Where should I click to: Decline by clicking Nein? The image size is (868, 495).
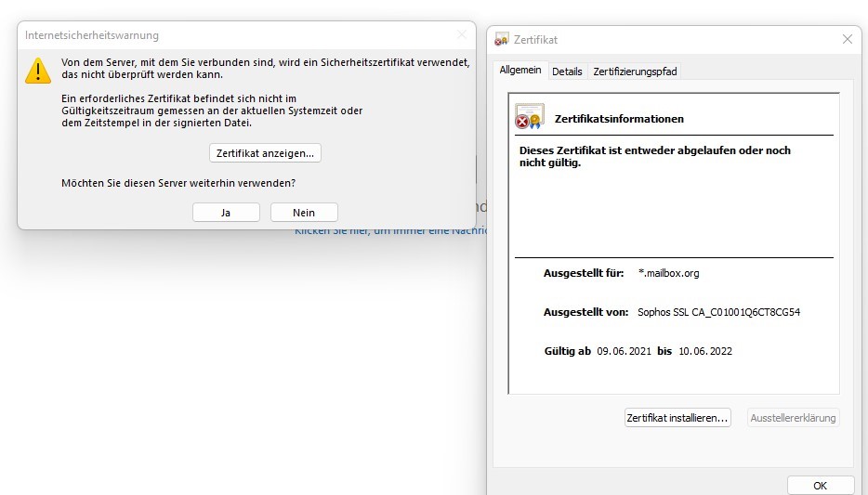tap(304, 213)
